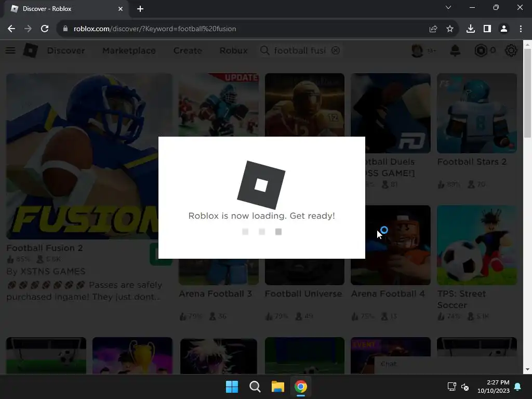Open the UPDATE-badged game thumbnail
532x399 pixels.
[x=219, y=105]
